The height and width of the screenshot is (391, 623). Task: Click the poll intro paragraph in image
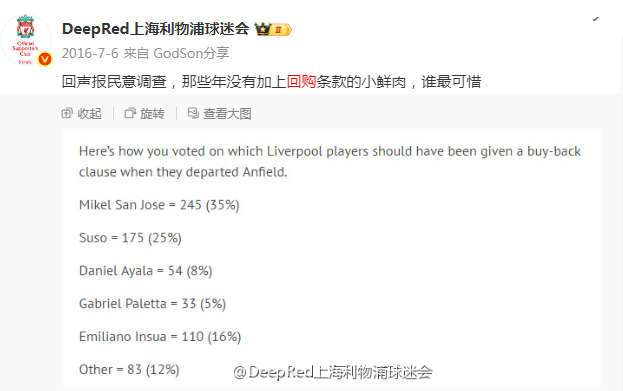(x=330, y=162)
